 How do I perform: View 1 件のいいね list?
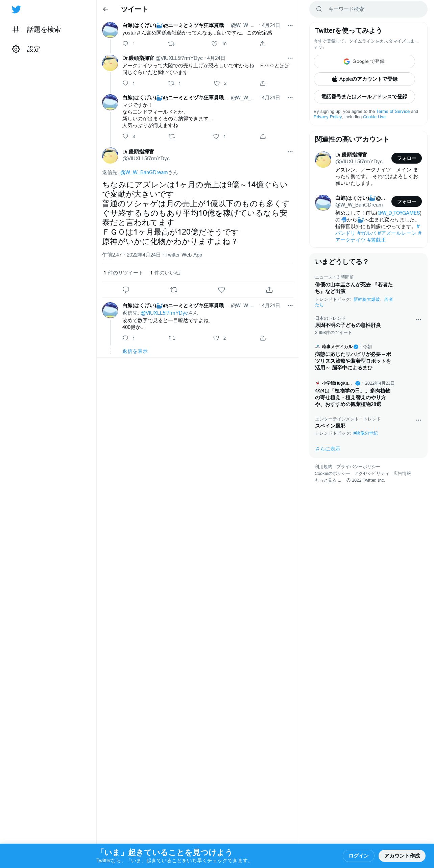point(165,273)
